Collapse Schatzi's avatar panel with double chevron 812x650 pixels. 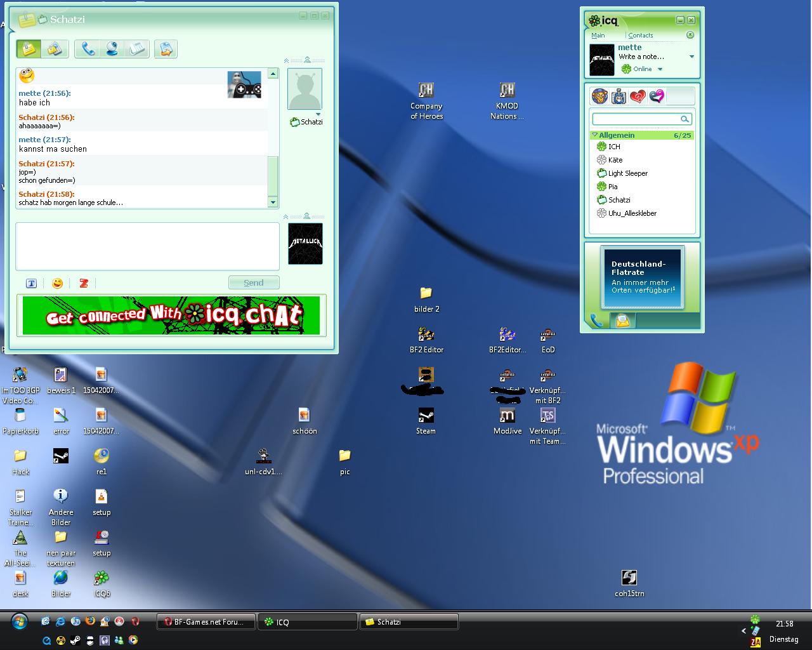coord(286,60)
